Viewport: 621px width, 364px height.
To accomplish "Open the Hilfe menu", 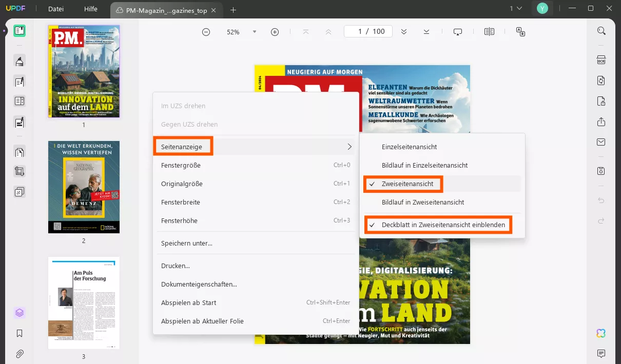I will click(91, 9).
